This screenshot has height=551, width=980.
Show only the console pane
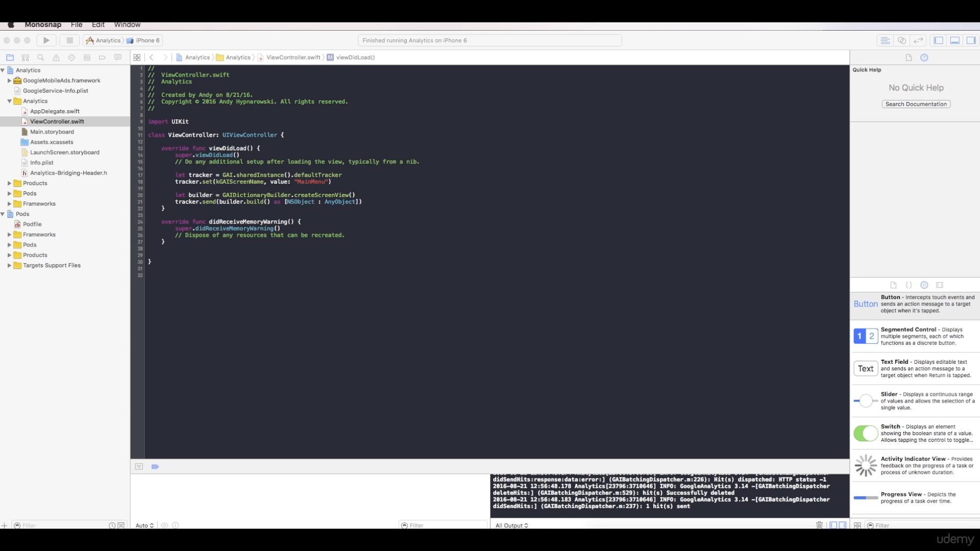[x=843, y=525]
